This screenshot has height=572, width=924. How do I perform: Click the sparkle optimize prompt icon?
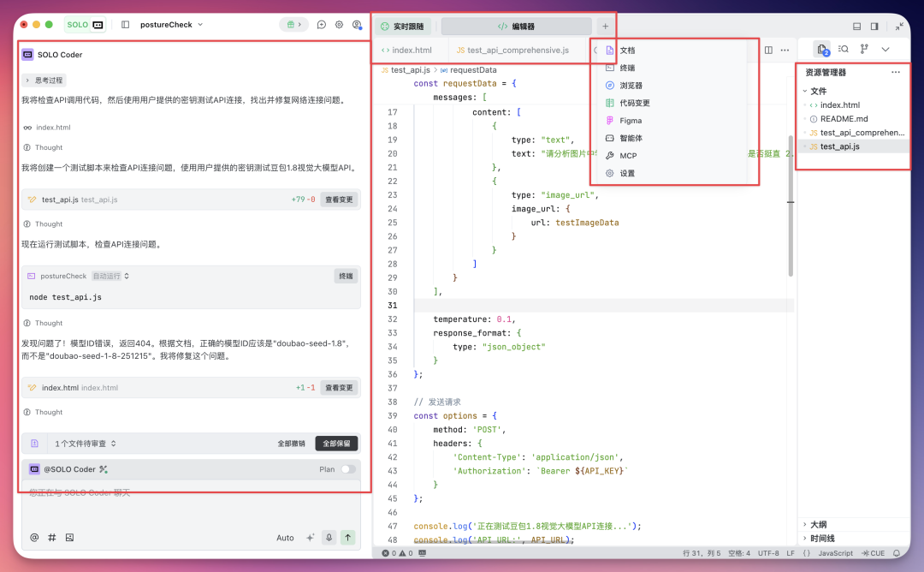click(x=311, y=538)
